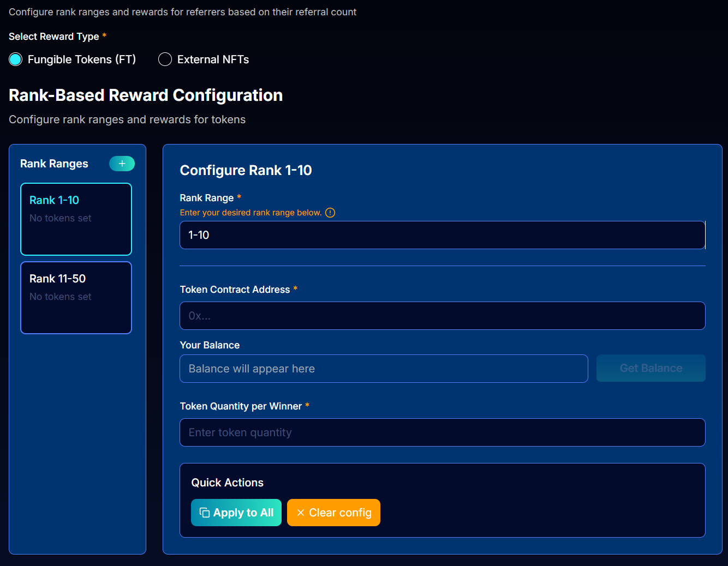Click the 'Balance will appear here' field

[x=384, y=369]
